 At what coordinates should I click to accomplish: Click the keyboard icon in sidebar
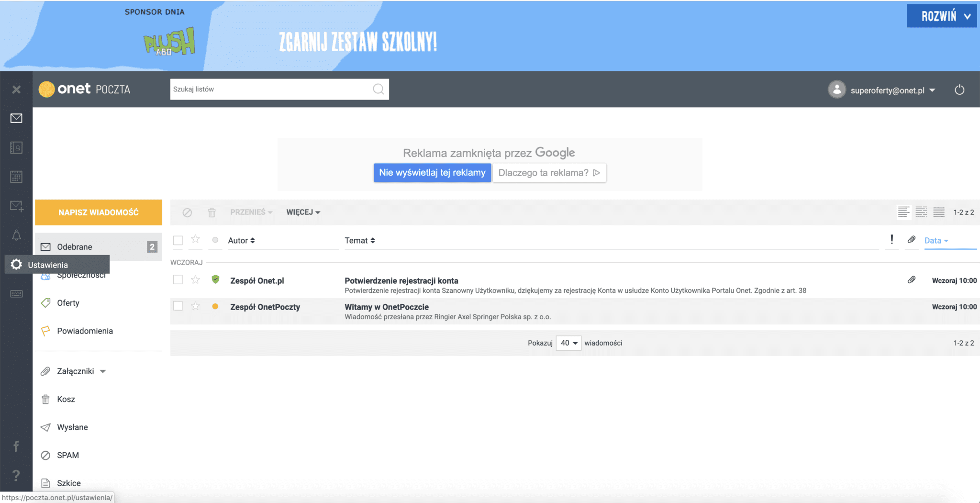(x=16, y=293)
